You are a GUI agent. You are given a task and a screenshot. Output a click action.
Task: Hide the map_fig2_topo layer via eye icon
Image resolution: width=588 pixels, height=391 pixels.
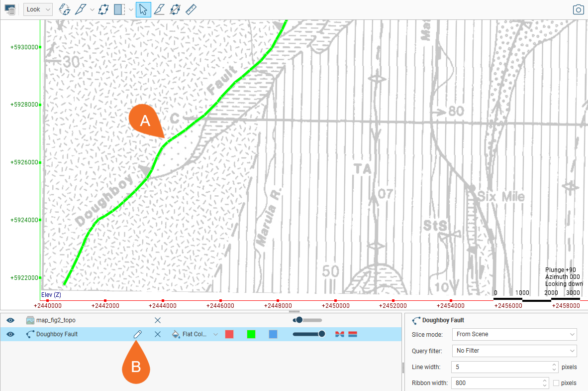[x=10, y=320]
